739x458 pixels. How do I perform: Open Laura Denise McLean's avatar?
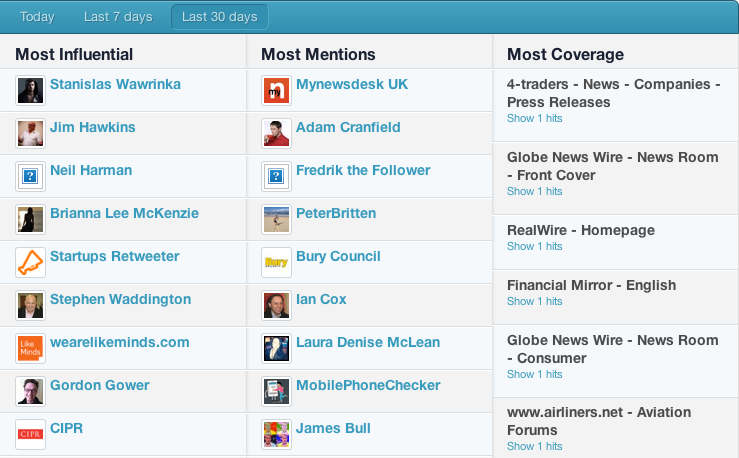click(276, 348)
